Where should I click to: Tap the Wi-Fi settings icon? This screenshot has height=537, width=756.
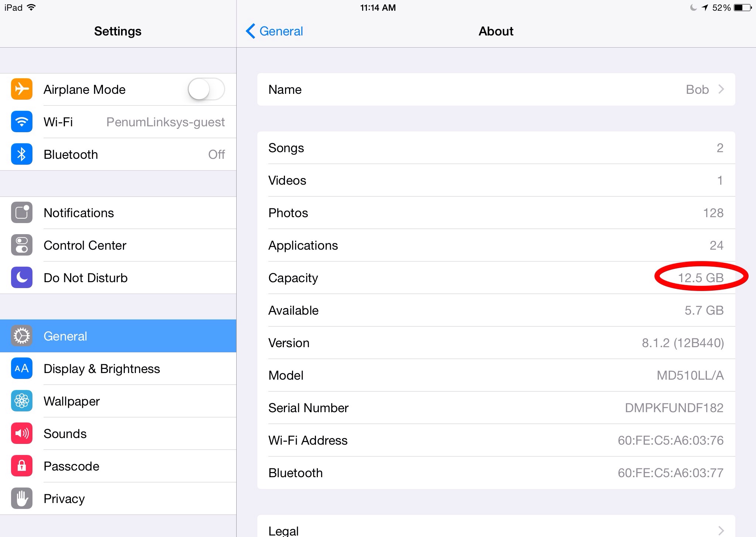[21, 122]
